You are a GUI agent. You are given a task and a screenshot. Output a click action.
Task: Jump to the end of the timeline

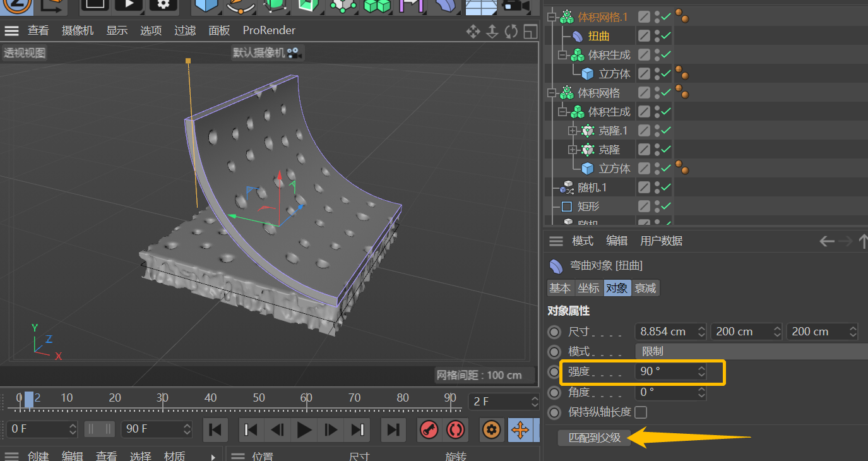(393, 430)
